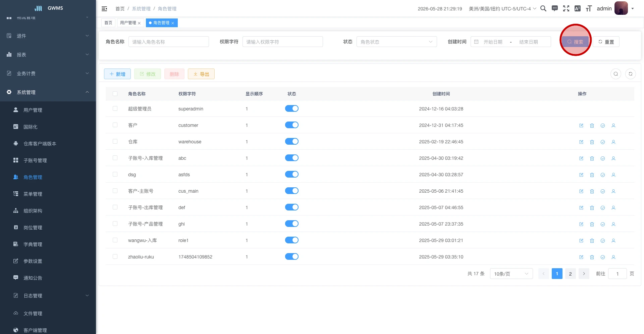Go to page 2 of roles
This screenshot has height=334, width=644.
click(x=571, y=274)
